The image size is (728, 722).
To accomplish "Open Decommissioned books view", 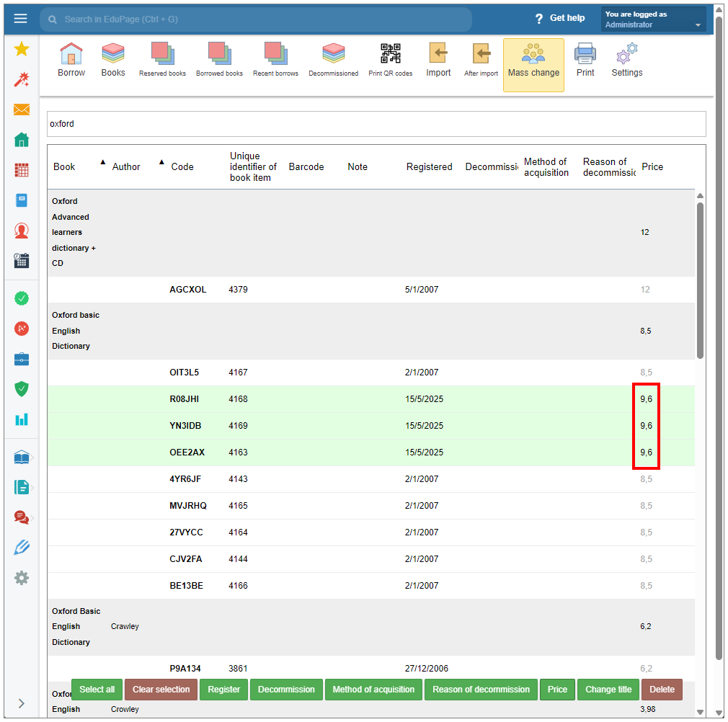I will tap(333, 61).
